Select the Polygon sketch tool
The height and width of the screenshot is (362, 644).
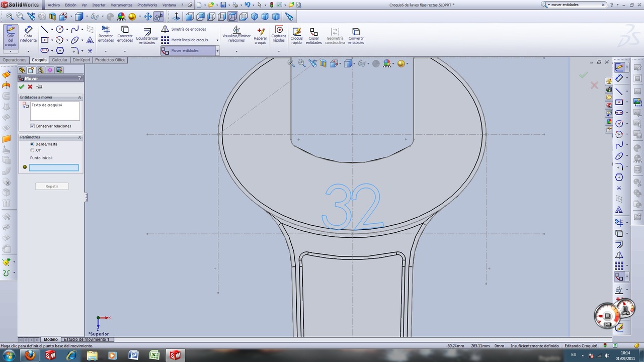(60, 50)
